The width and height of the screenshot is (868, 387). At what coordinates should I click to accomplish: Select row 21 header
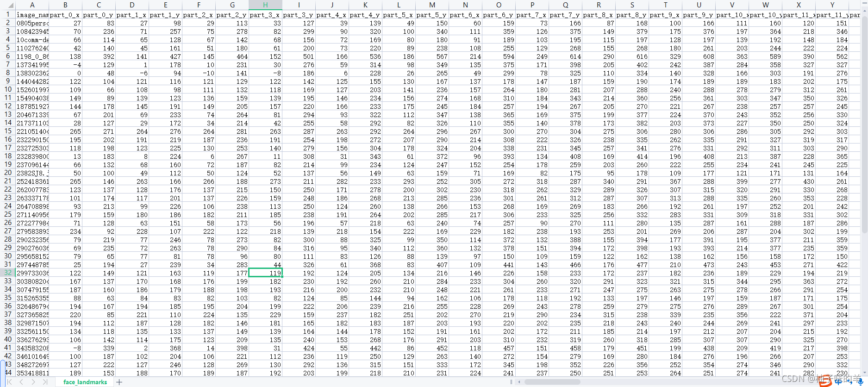click(x=7, y=181)
